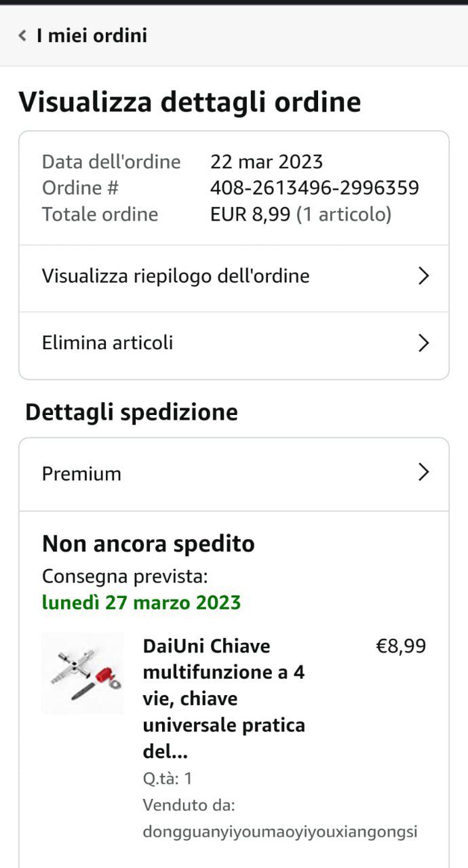Open the DaiUni Chiave multifunzione product title
Image resolution: width=468 pixels, height=868 pixels.
click(225, 699)
